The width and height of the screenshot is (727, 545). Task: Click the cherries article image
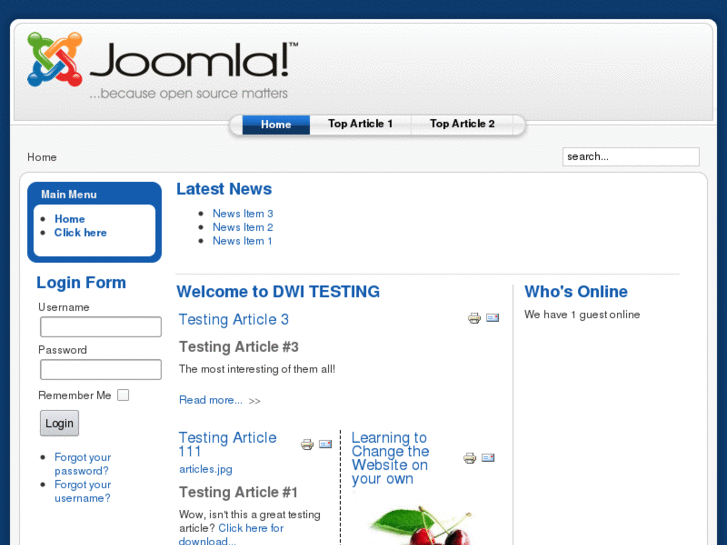pos(421,524)
